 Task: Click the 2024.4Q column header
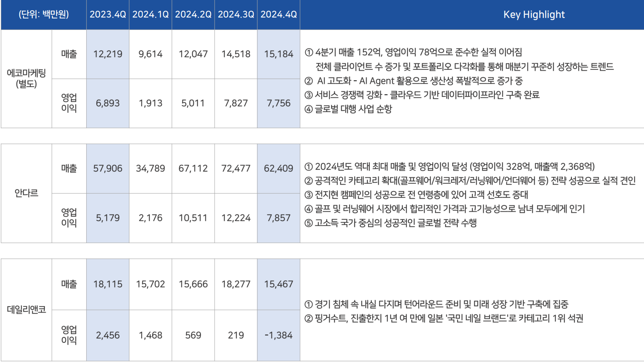pyautogui.click(x=278, y=14)
